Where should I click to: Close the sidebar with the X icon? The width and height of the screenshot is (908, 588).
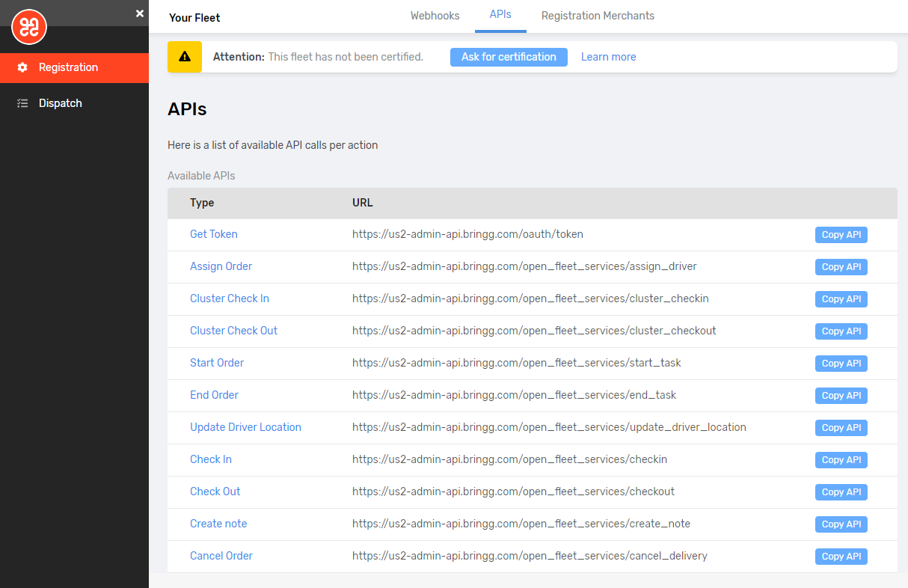point(140,13)
